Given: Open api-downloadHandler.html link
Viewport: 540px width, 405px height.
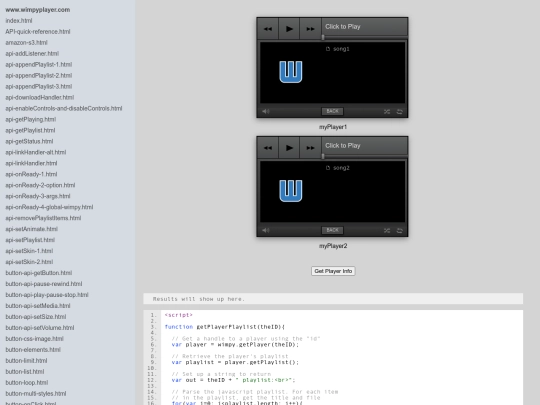Looking at the screenshot, I should [x=40, y=97].
